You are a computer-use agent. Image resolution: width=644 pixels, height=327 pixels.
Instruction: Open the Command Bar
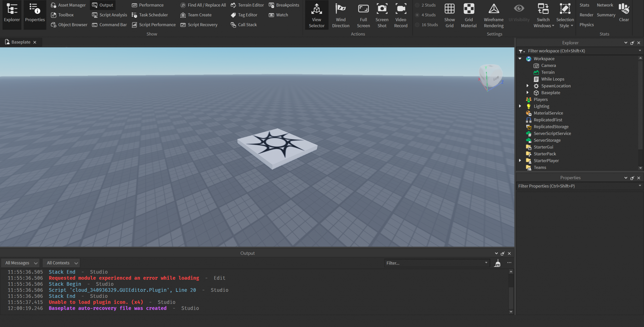click(x=109, y=25)
